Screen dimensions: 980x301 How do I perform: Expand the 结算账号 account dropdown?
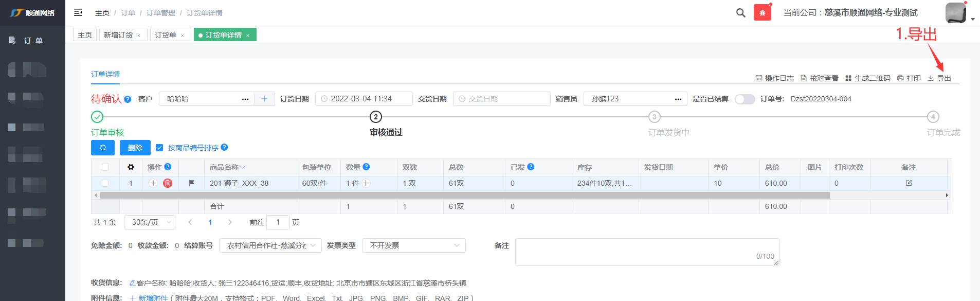tap(270, 245)
